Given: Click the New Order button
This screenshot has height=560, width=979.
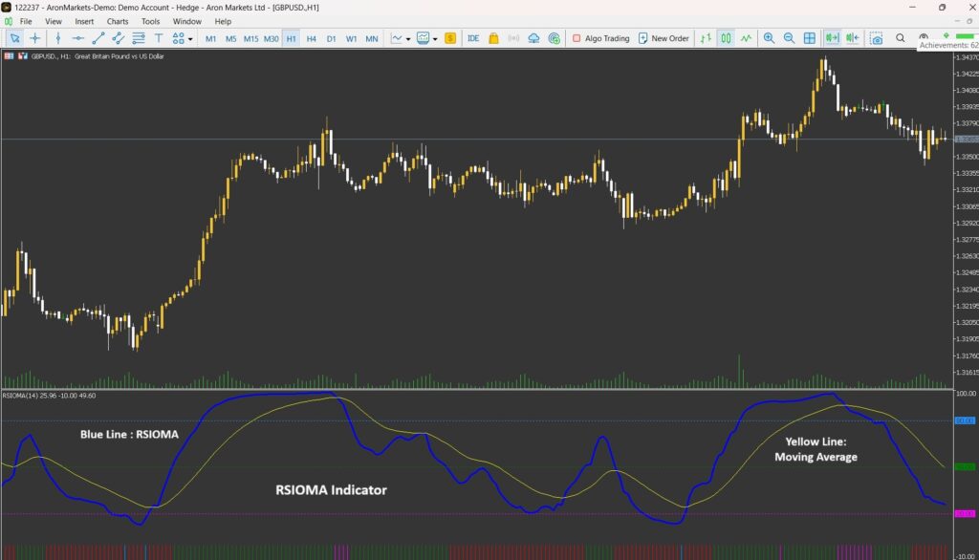Looking at the screenshot, I should (663, 38).
